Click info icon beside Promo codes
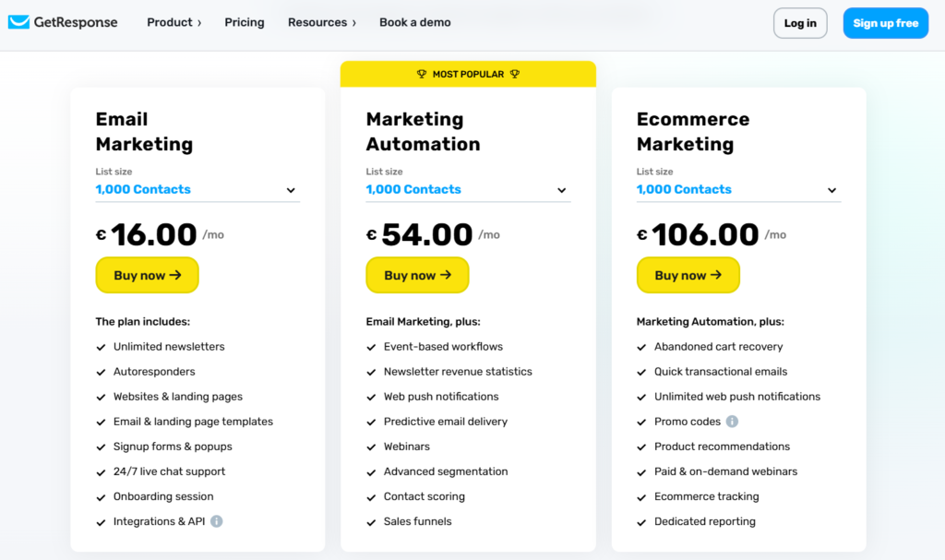This screenshot has height=560, width=945. click(732, 422)
